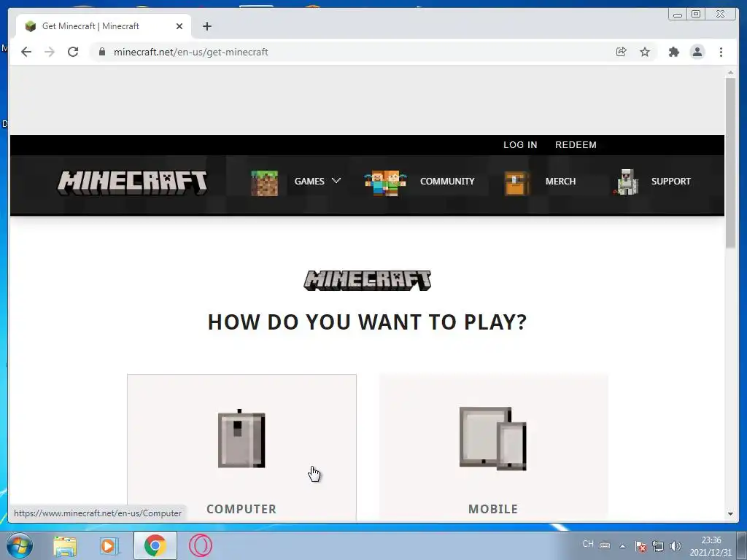Click the Chrome taskbar icon
Image resolution: width=747 pixels, height=560 pixels.
click(155, 545)
